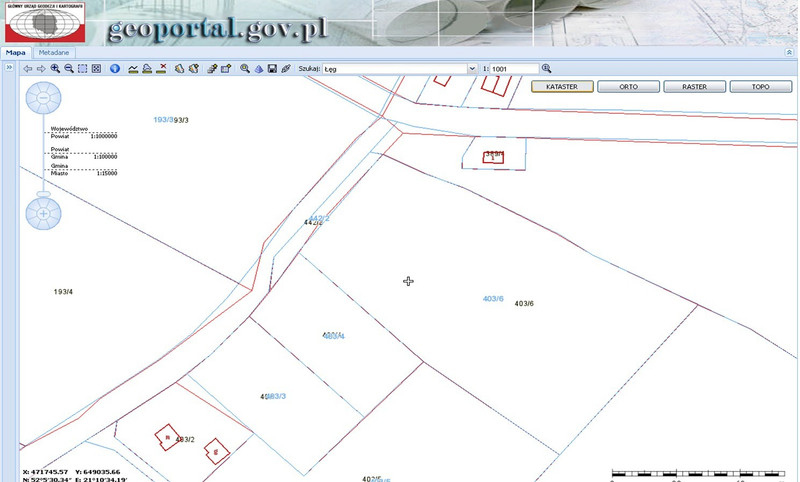Screen dimensions: 800x482
Task: Select the Mapa tab
Action: pos(16,51)
